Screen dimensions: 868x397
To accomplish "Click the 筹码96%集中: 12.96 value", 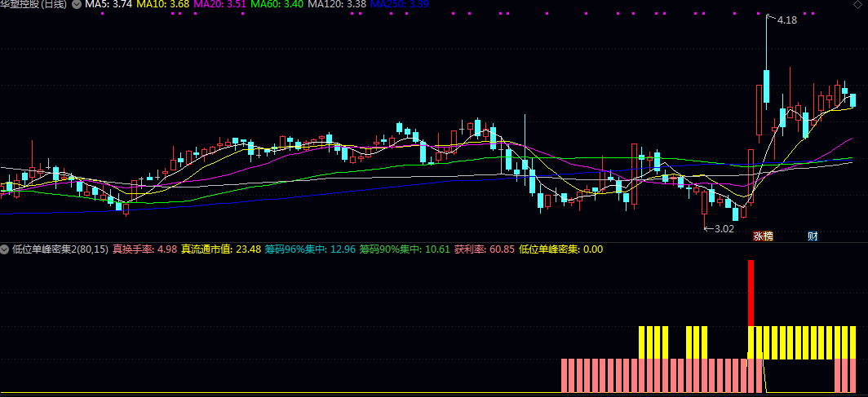I will coord(310,249).
